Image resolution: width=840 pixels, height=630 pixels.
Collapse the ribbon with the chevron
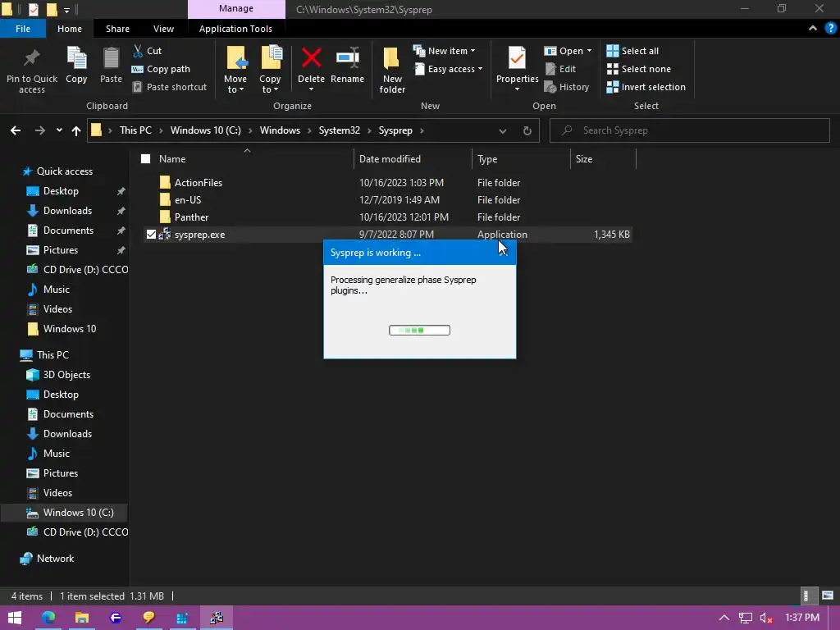pos(813,29)
